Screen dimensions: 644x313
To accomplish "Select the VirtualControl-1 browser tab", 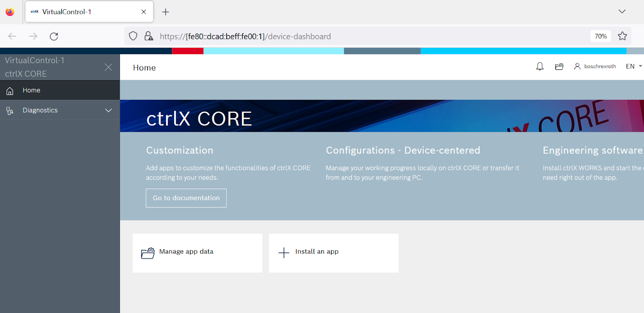I will pos(89,12).
